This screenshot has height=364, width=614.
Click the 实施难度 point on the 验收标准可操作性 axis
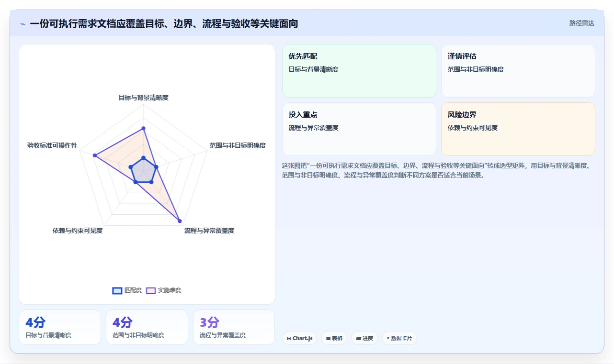point(95,155)
